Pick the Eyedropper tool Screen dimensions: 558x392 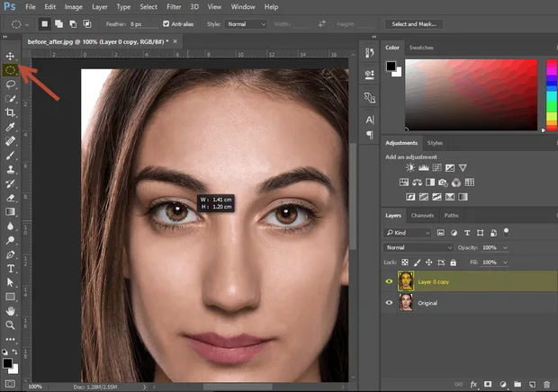point(10,127)
